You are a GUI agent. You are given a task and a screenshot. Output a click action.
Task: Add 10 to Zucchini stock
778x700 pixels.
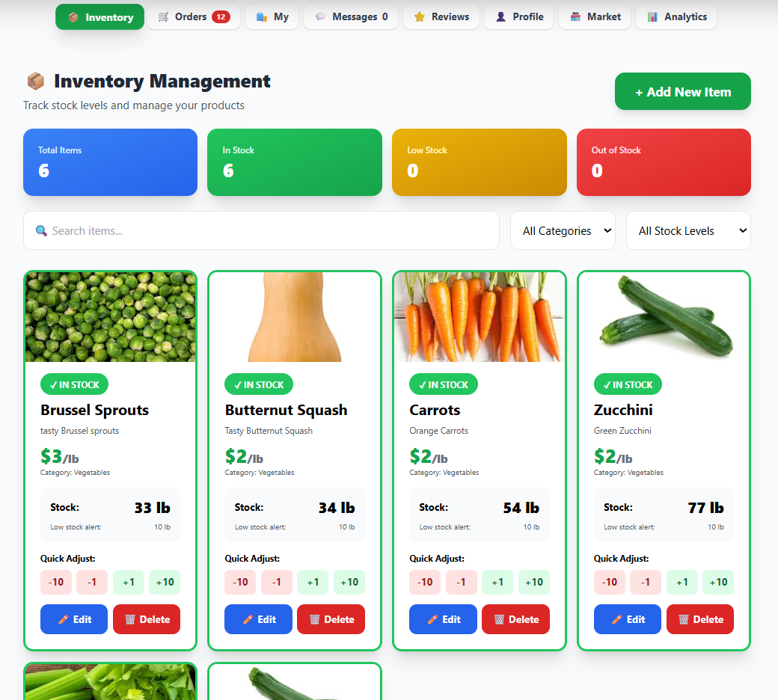point(718,582)
